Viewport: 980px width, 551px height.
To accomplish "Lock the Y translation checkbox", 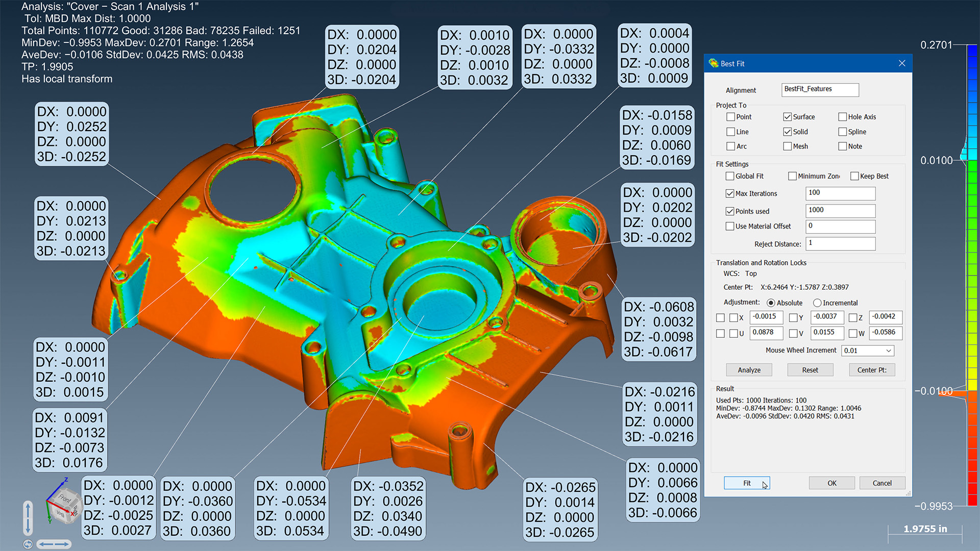I will click(x=793, y=318).
